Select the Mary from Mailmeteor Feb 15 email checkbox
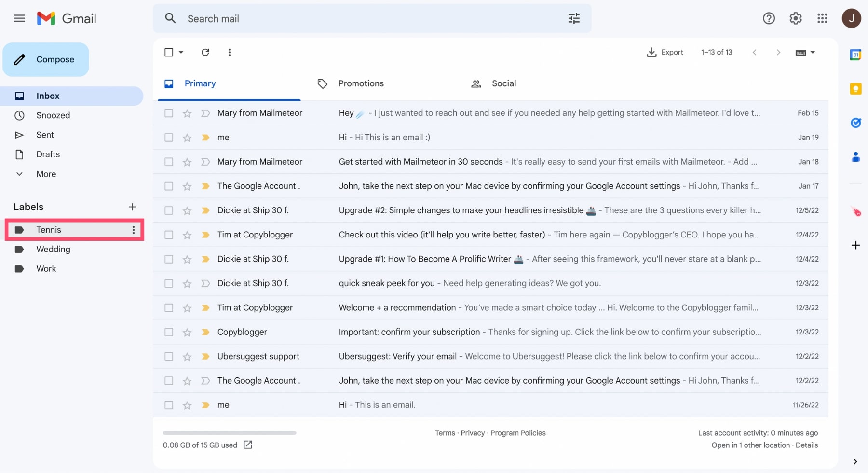This screenshot has width=868, height=473. click(x=169, y=113)
